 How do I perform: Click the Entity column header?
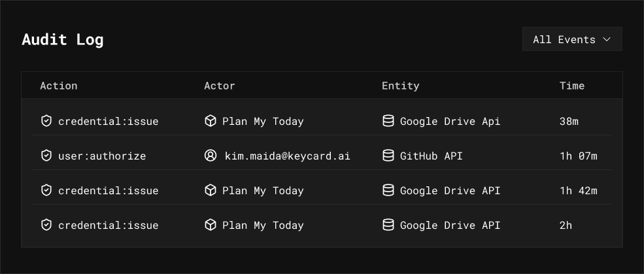pyautogui.click(x=400, y=86)
